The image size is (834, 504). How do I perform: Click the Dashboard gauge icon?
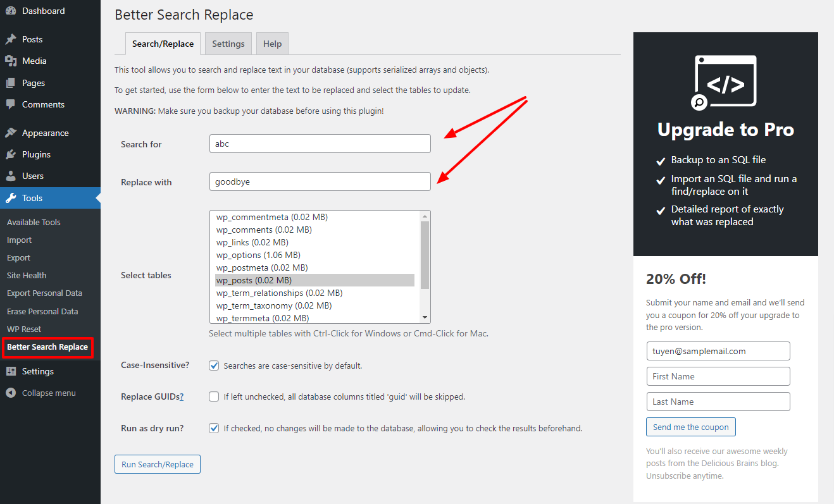11,11
